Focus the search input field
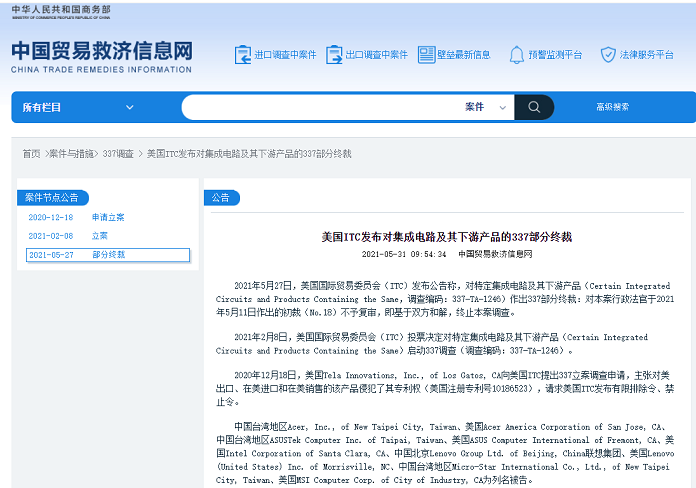 (322, 107)
